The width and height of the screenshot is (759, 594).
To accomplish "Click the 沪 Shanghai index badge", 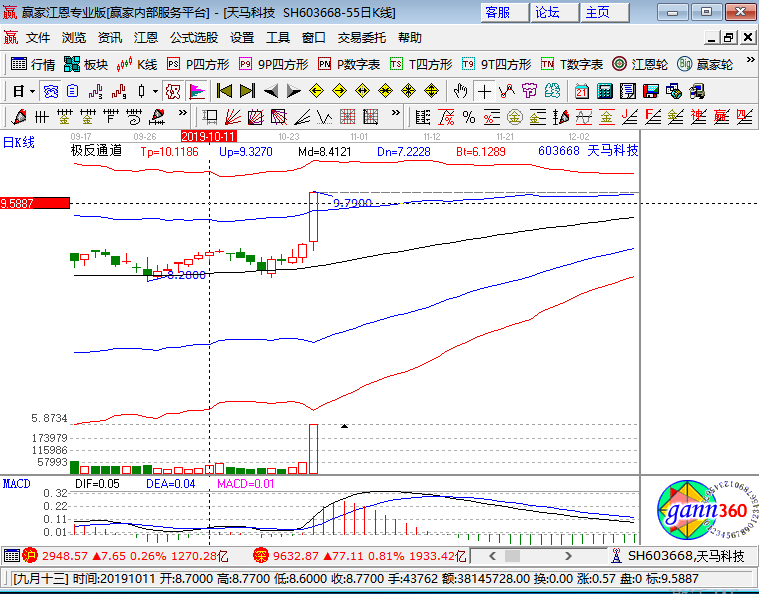I will [x=30, y=555].
